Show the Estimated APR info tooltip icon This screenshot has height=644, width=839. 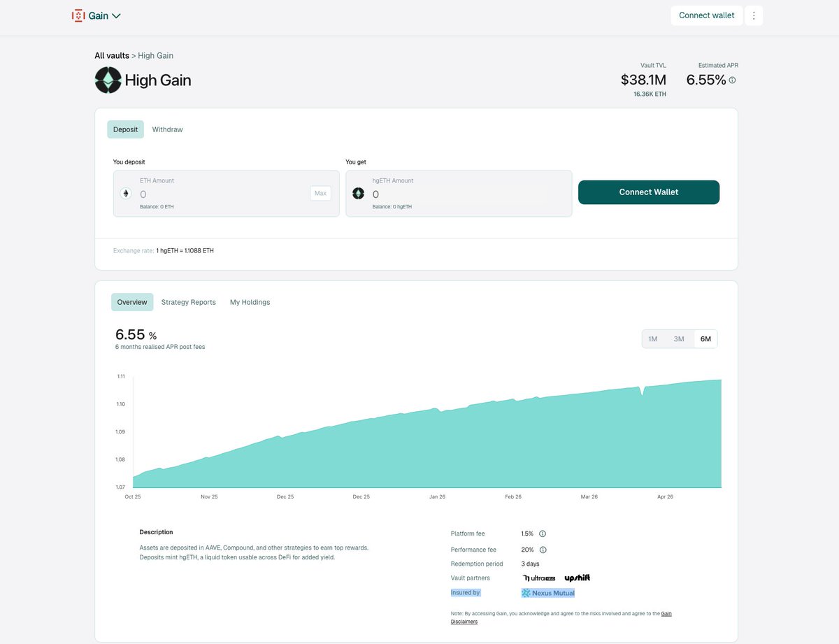732,80
